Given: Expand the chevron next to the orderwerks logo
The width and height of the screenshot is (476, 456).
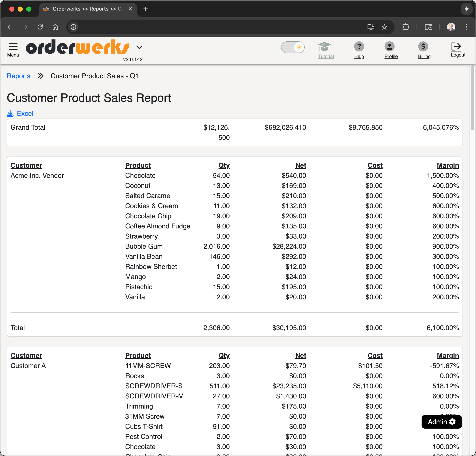Looking at the screenshot, I should 139,47.
